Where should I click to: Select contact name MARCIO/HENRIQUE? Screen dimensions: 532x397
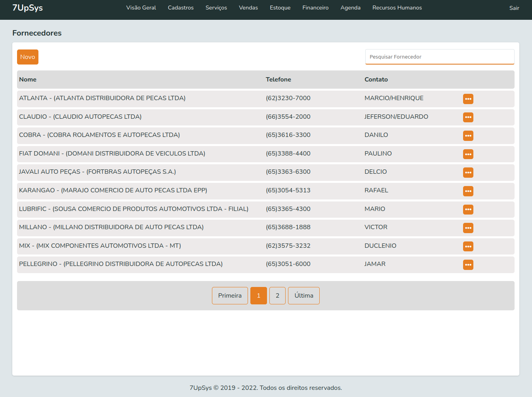(x=394, y=98)
